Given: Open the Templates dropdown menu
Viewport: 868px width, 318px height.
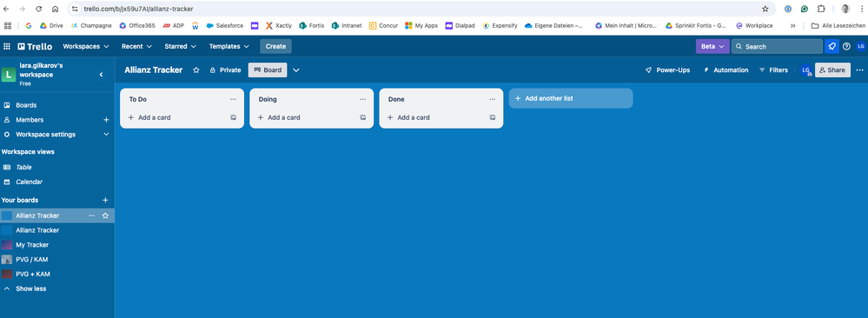Looking at the screenshot, I should 229,47.
